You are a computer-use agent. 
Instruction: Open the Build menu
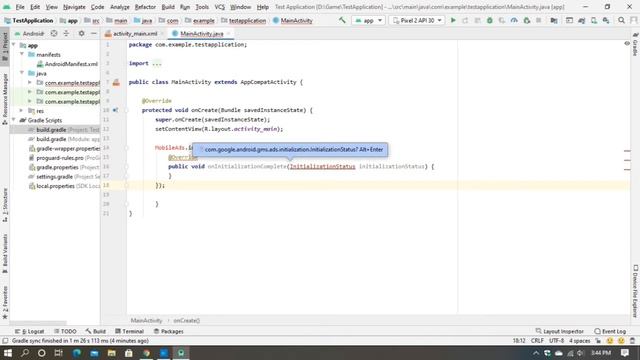(x=168, y=7)
